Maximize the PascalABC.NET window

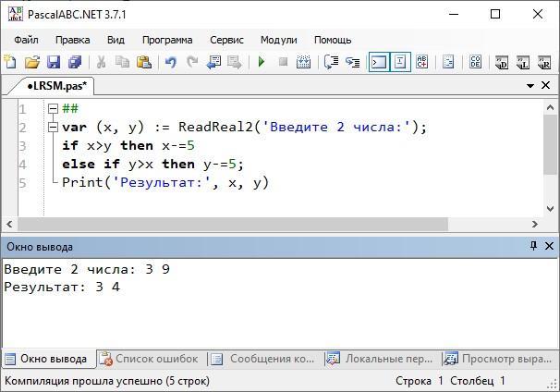(x=495, y=14)
